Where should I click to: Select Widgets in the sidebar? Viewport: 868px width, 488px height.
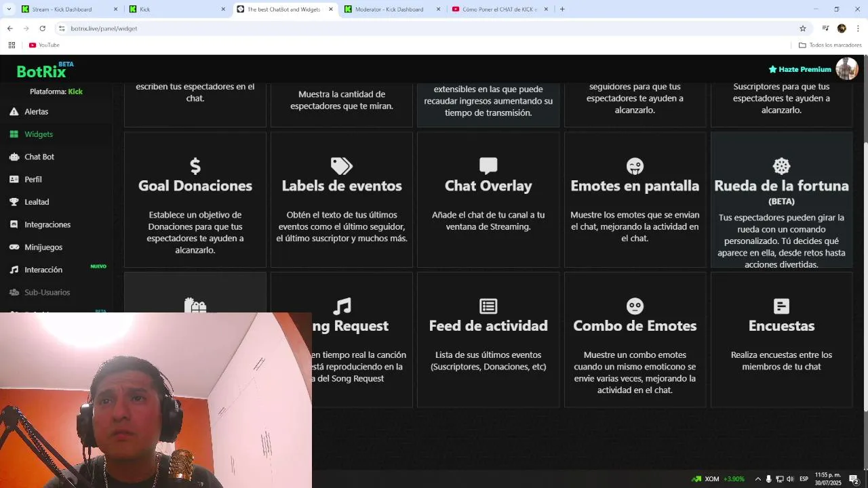[x=39, y=134]
